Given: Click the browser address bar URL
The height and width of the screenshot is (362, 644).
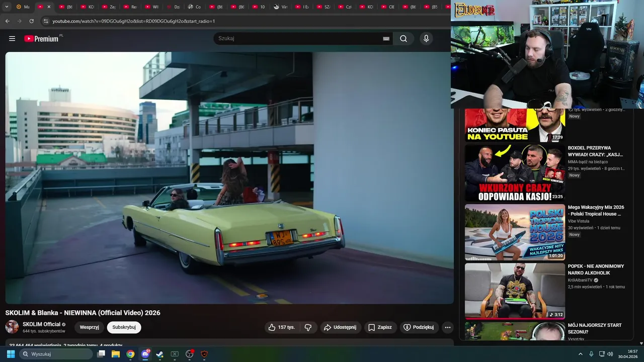Looking at the screenshot, I should pyautogui.click(x=133, y=21).
